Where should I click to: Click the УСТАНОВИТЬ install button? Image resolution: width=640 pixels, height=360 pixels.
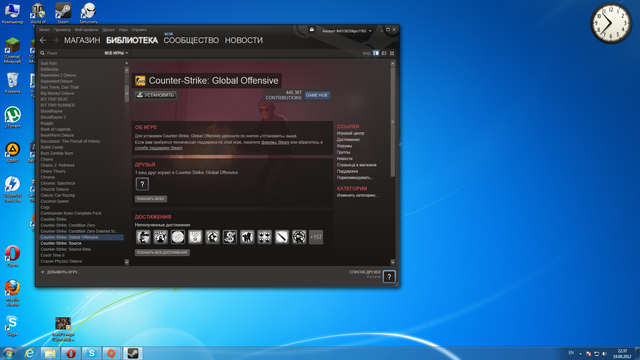156,95
